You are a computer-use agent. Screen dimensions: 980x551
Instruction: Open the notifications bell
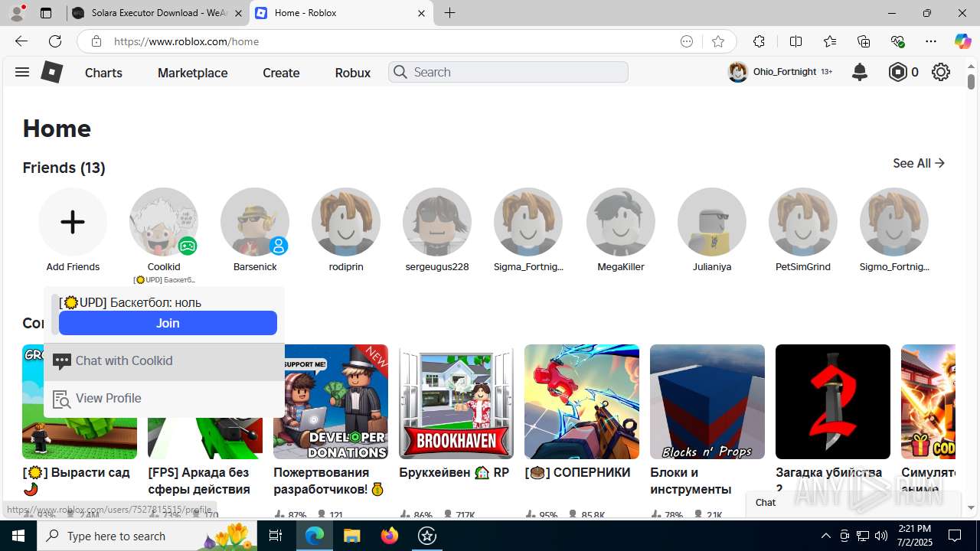tap(860, 72)
